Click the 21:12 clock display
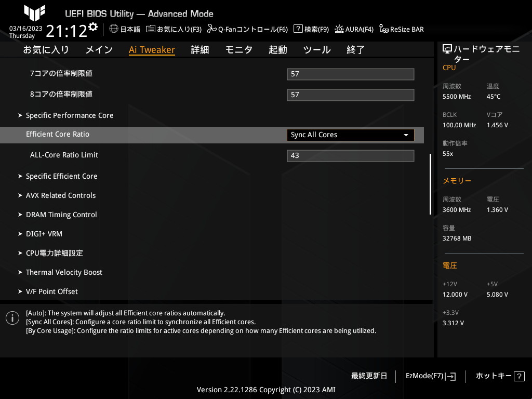Screen dimensions: 532x399 (x=66, y=31)
